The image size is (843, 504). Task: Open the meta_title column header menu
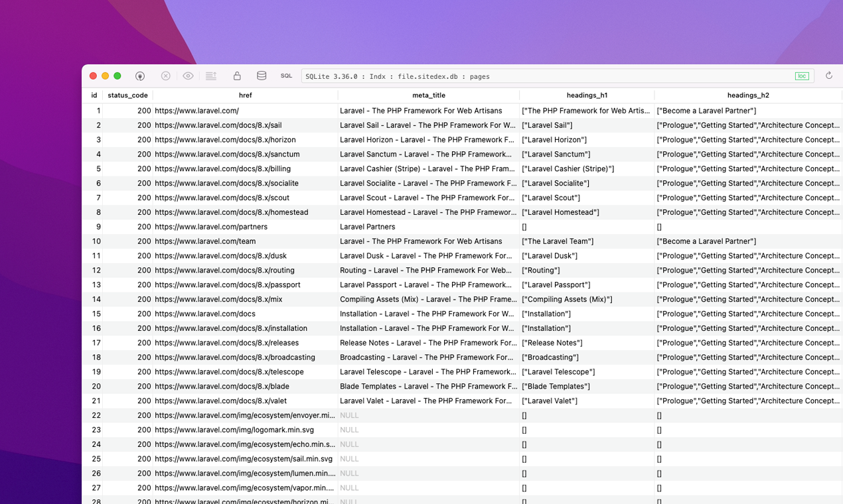[x=429, y=95]
